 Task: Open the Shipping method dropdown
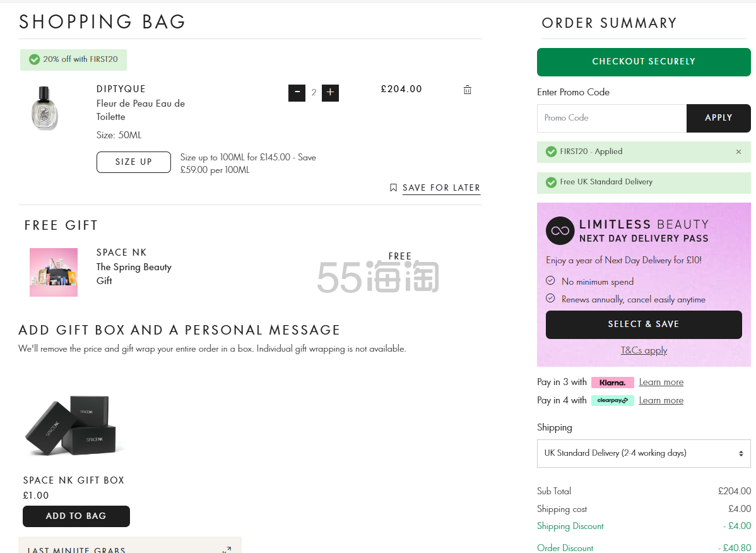tap(644, 453)
